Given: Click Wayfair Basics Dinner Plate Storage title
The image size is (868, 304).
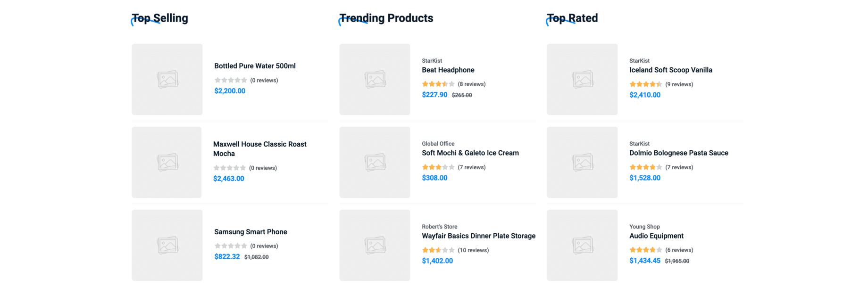Looking at the screenshot, I should coord(478,236).
